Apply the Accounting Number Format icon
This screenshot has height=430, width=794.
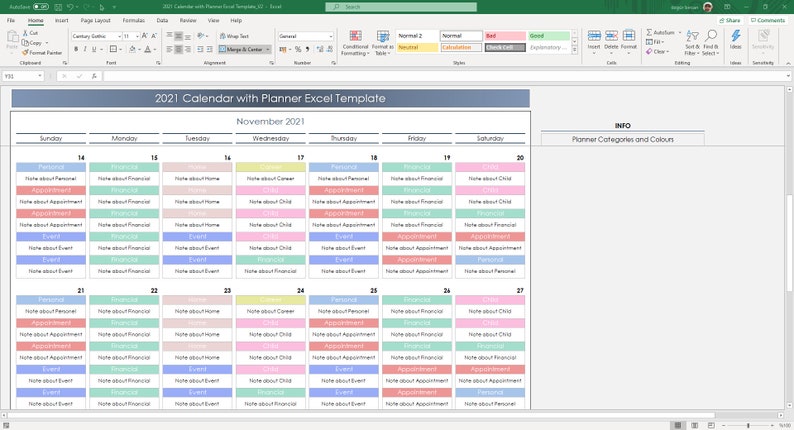click(x=282, y=49)
